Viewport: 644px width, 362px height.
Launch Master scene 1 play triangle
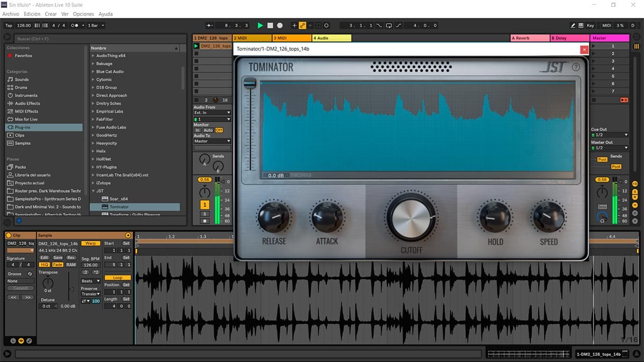594,46
